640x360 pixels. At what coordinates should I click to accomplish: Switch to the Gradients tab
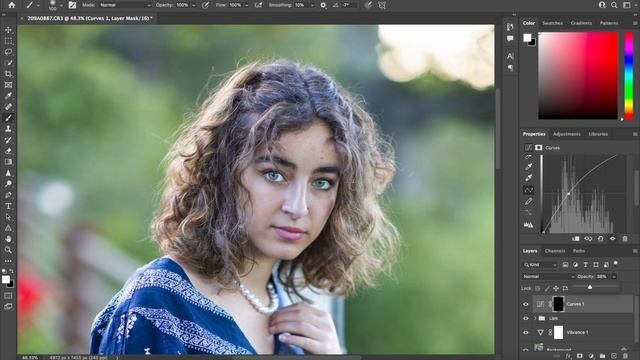(581, 23)
